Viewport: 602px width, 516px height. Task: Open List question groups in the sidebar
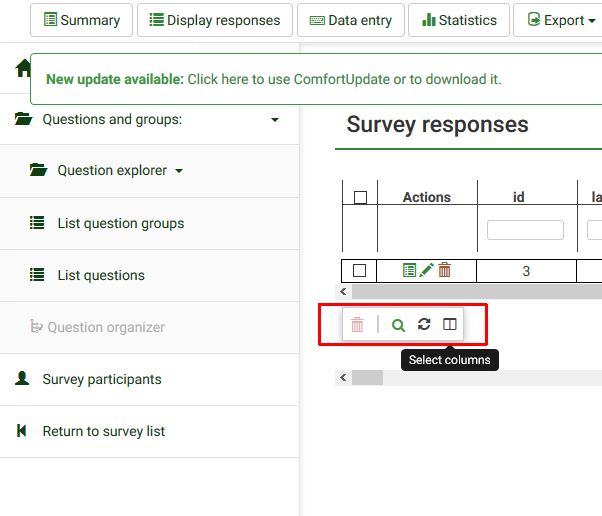point(120,223)
